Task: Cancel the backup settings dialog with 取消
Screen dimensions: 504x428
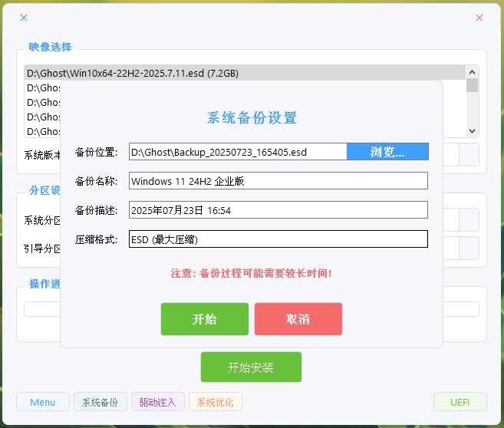Action: (x=298, y=319)
